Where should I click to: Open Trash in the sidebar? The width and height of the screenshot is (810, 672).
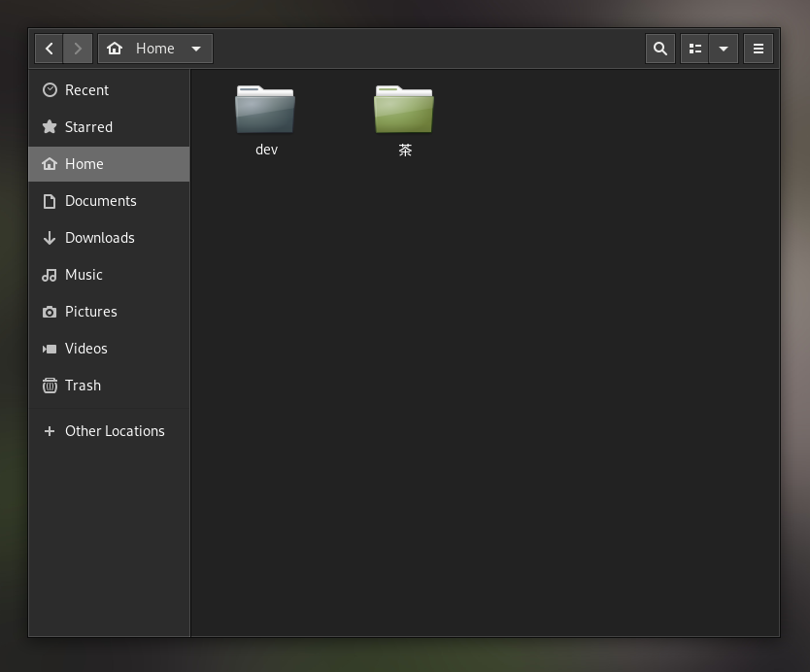tap(109, 386)
